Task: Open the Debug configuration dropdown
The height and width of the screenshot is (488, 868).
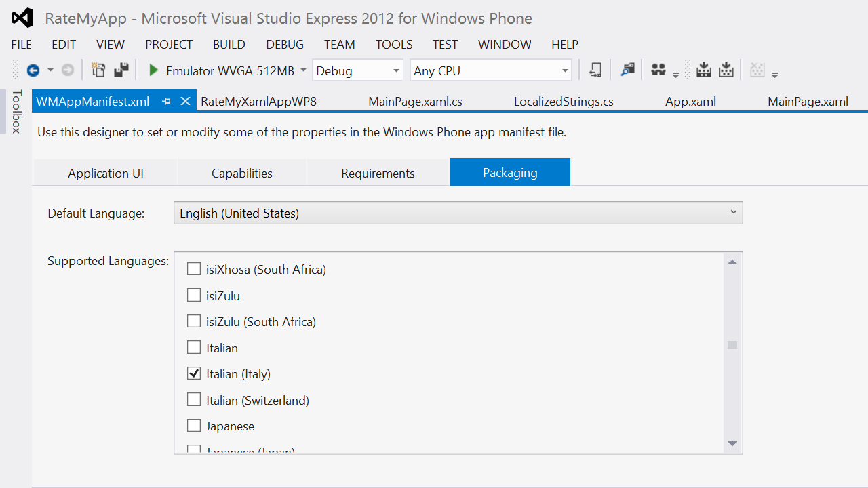Action: tap(358, 70)
